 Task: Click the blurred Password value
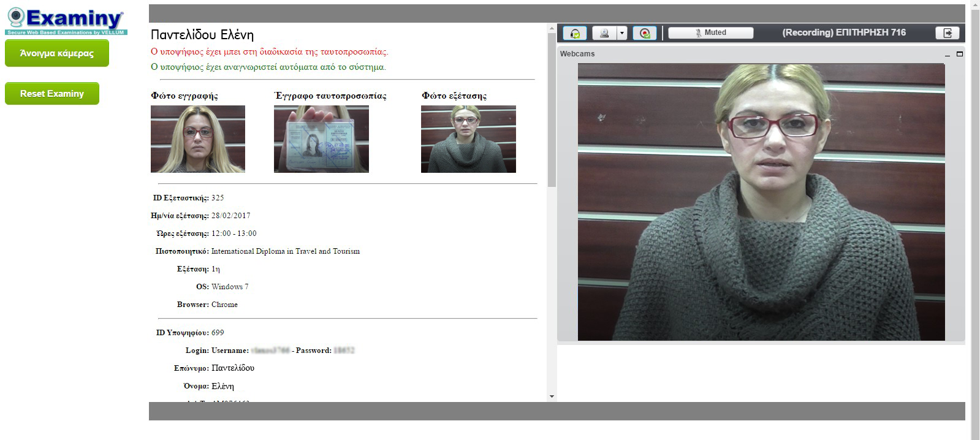(x=344, y=351)
